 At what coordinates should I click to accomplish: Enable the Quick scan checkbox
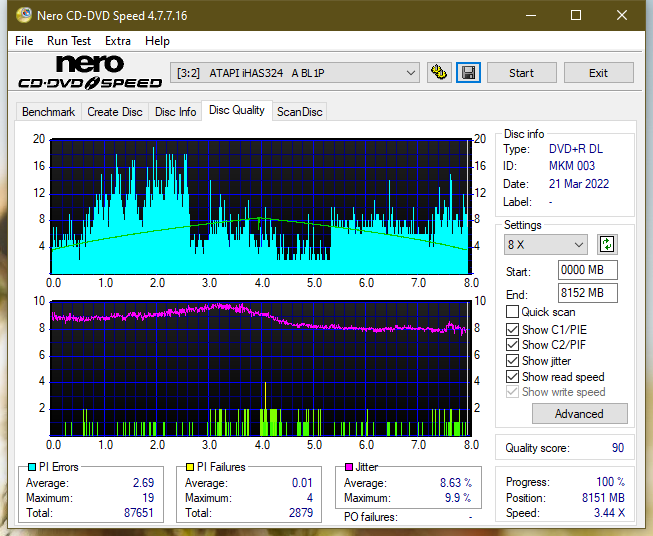tap(512, 312)
